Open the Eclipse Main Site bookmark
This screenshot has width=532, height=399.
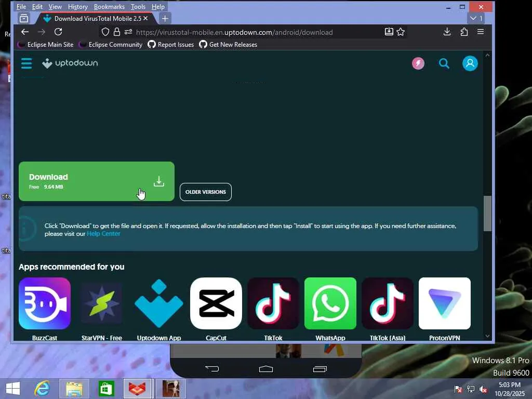click(x=46, y=45)
